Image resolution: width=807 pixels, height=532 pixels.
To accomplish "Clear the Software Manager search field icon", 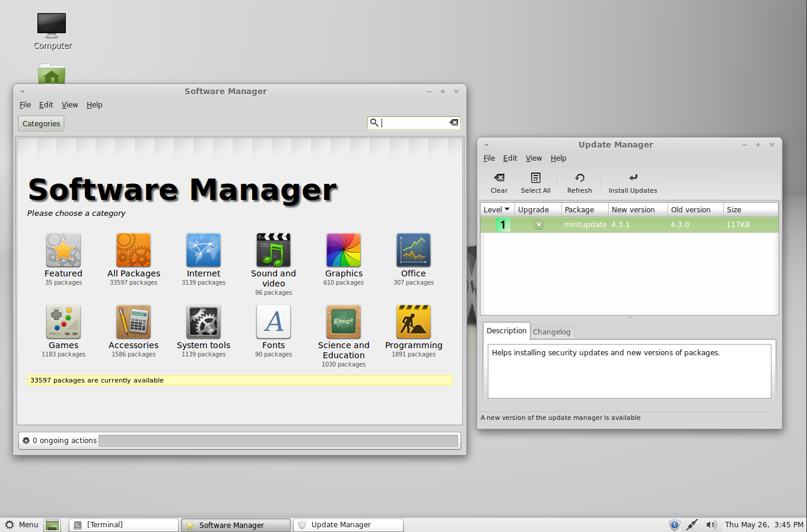I will (453, 123).
